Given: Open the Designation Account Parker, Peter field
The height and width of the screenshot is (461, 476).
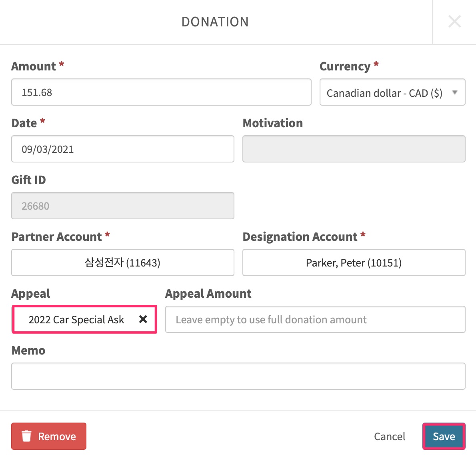Looking at the screenshot, I should click(x=354, y=263).
